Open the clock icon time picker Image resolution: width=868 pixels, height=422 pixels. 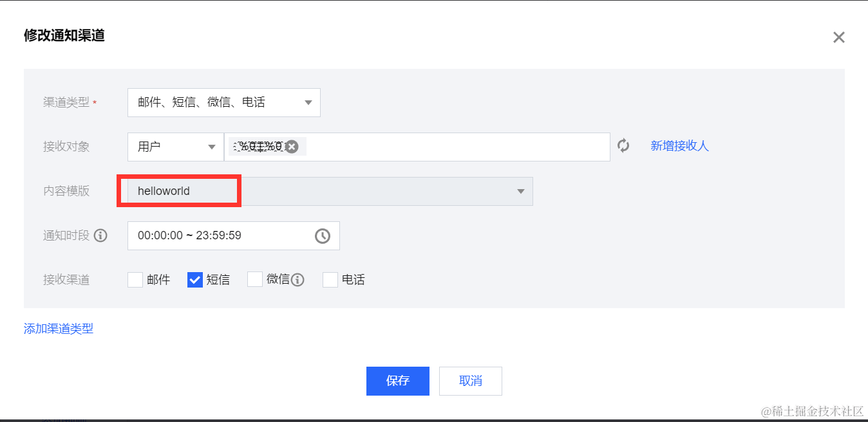323,235
